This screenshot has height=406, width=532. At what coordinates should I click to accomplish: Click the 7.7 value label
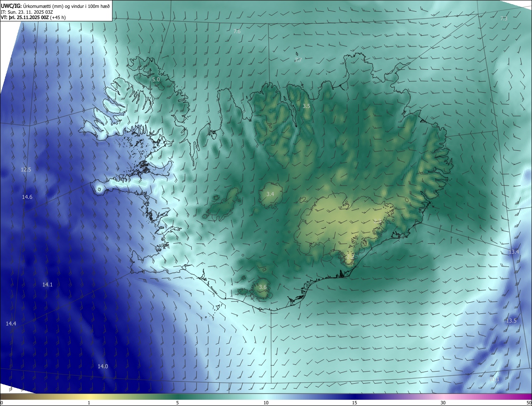[x=298, y=60]
